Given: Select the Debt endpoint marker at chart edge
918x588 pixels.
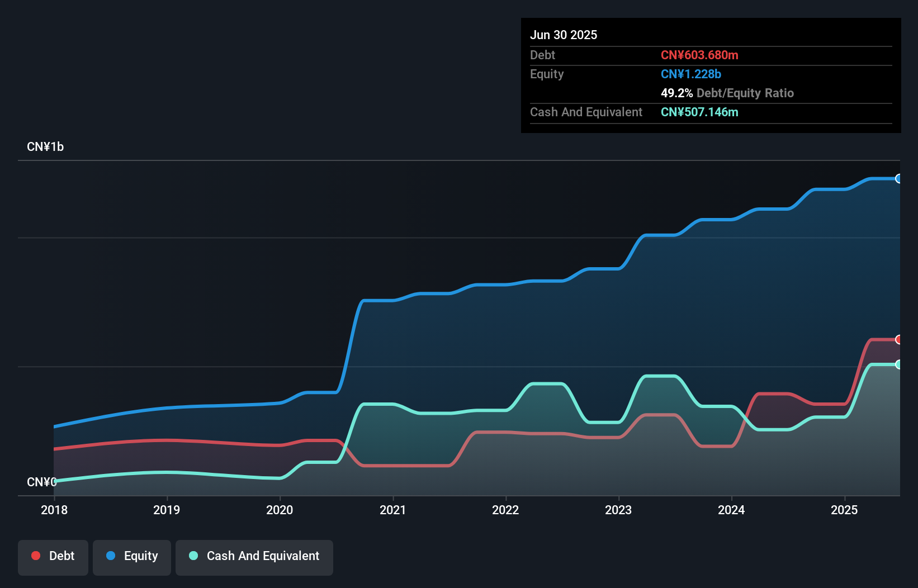Looking at the screenshot, I should (x=899, y=339).
